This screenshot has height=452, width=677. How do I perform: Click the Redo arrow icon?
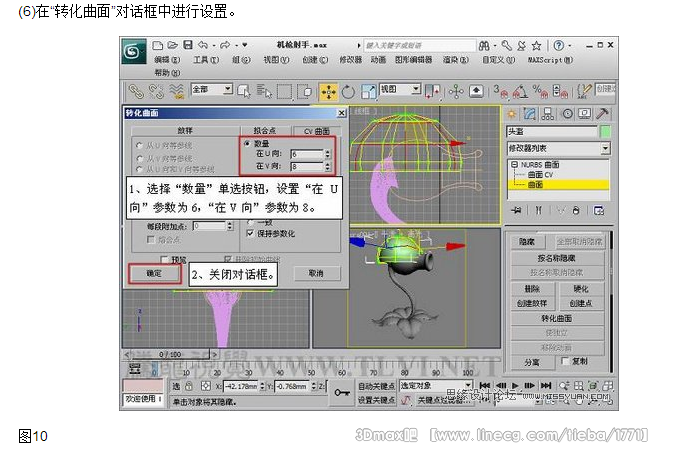tap(225, 45)
